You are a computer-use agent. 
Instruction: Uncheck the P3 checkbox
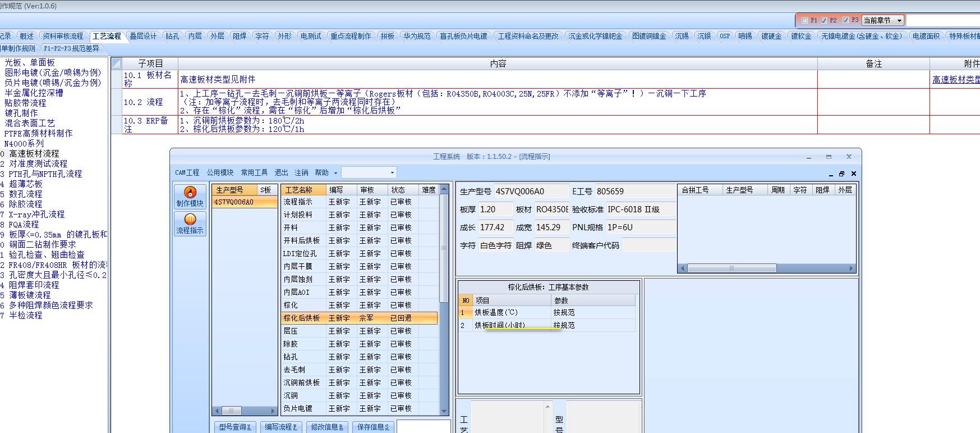click(845, 20)
